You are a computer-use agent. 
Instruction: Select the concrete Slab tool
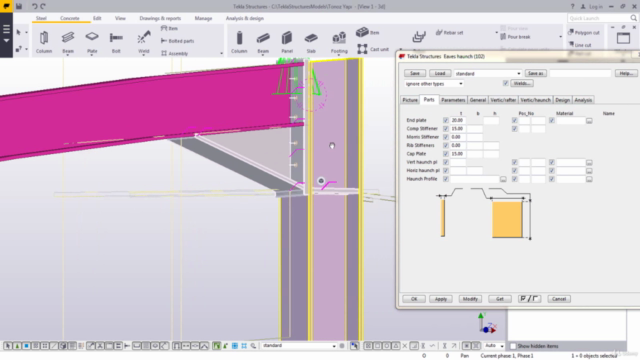point(311,42)
